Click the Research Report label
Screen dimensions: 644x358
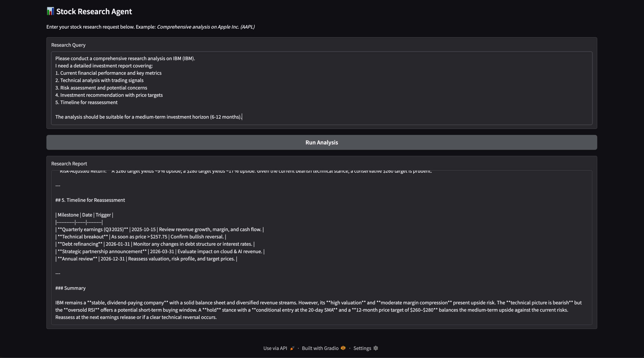pyautogui.click(x=69, y=164)
